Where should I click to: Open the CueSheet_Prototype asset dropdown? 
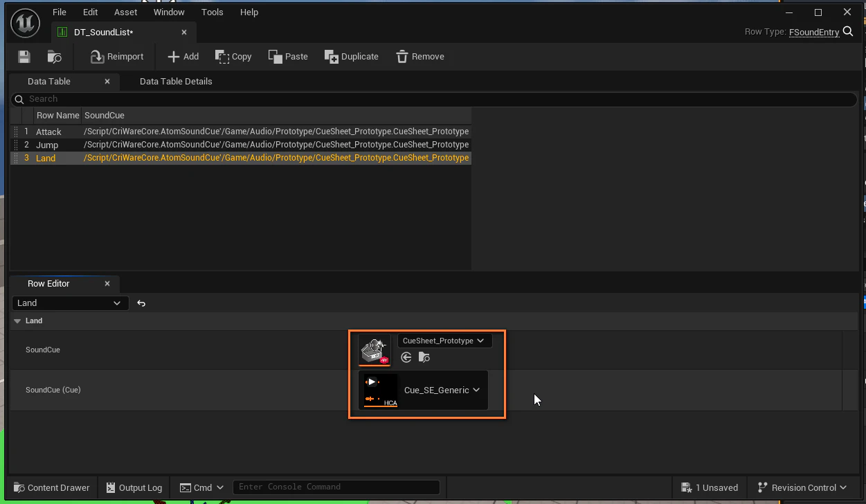pos(444,341)
